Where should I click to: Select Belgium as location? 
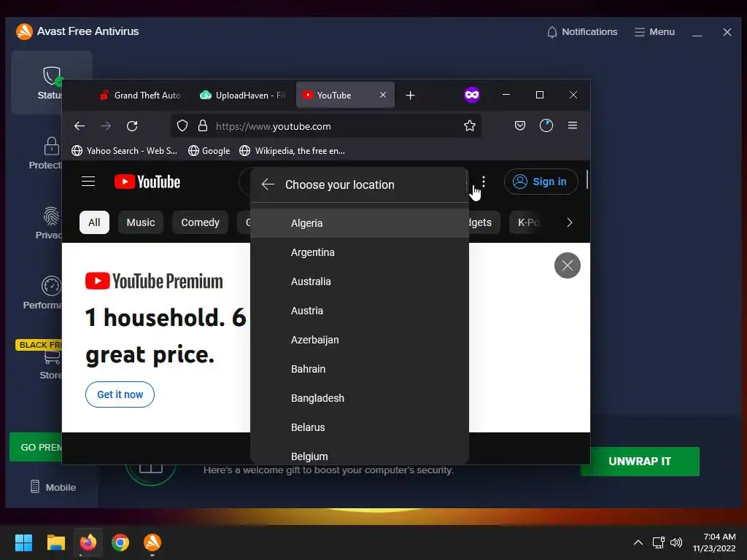(360, 454)
